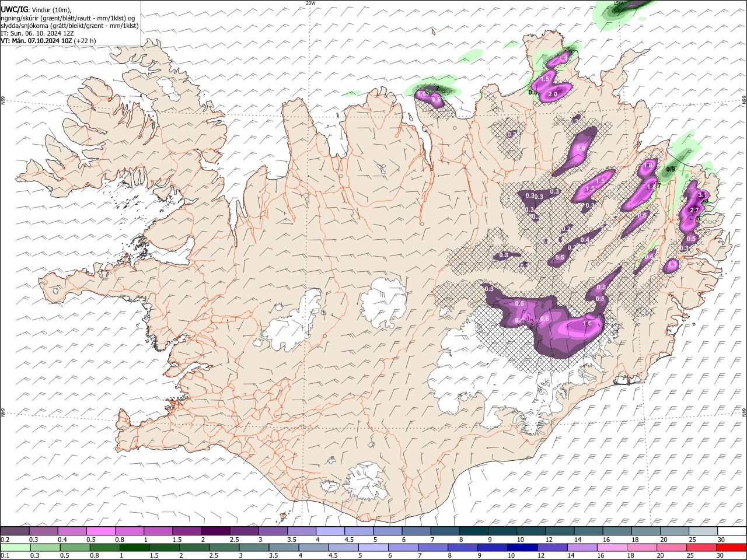747x560 pixels.
Task: Pick the 1.5 swatch in the snow legend
Action: coord(187,531)
